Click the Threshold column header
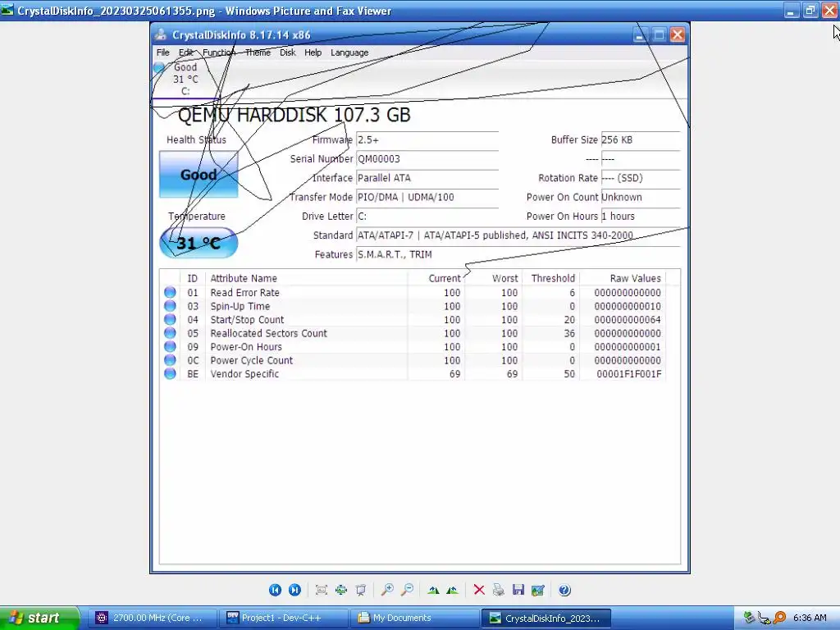 tap(550, 278)
